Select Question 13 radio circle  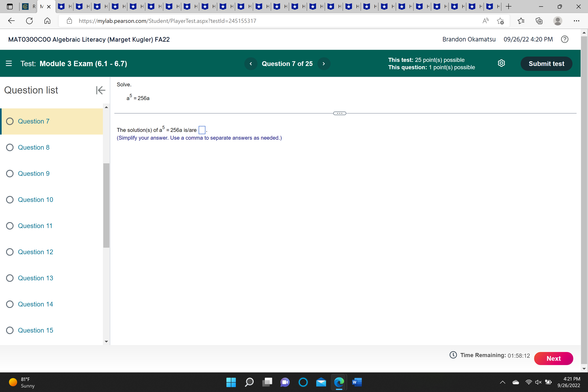coord(10,278)
